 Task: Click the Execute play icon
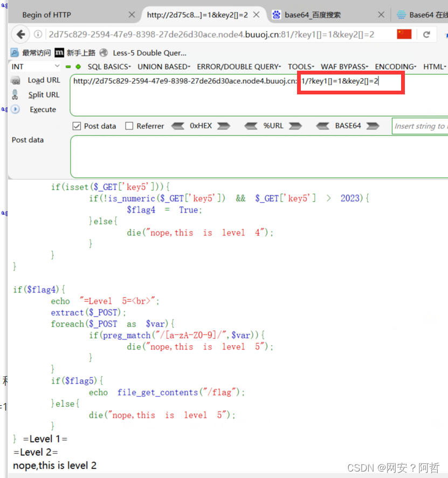pos(15,110)
